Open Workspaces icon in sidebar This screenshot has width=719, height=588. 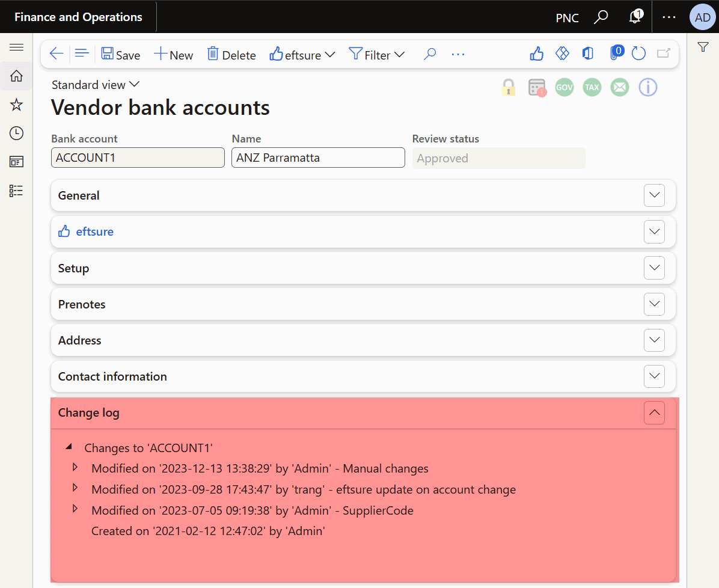point(16,162)
